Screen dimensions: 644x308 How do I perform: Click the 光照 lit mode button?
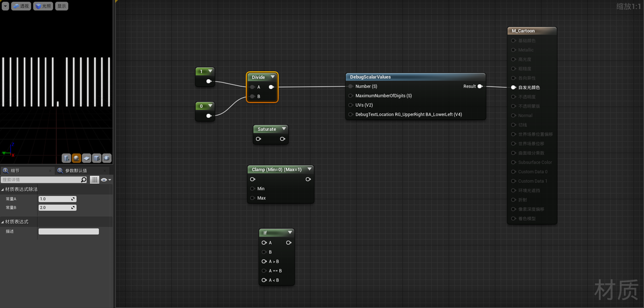43,6
